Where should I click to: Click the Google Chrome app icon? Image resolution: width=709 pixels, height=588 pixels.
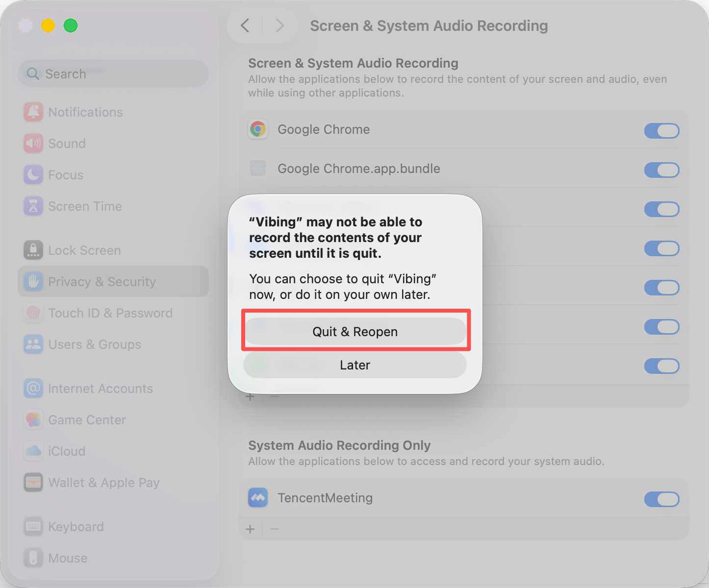pyautogui.click(x=257, y=129)
